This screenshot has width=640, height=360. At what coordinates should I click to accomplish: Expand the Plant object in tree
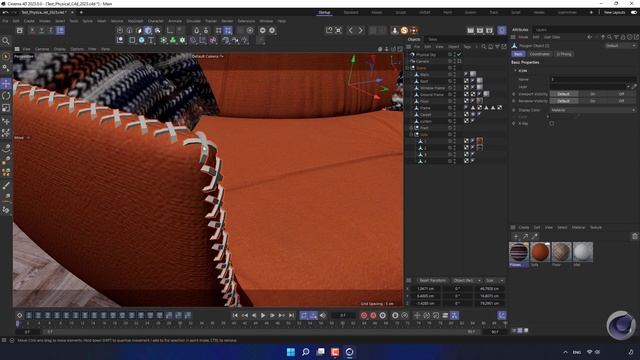pos(411,128)
